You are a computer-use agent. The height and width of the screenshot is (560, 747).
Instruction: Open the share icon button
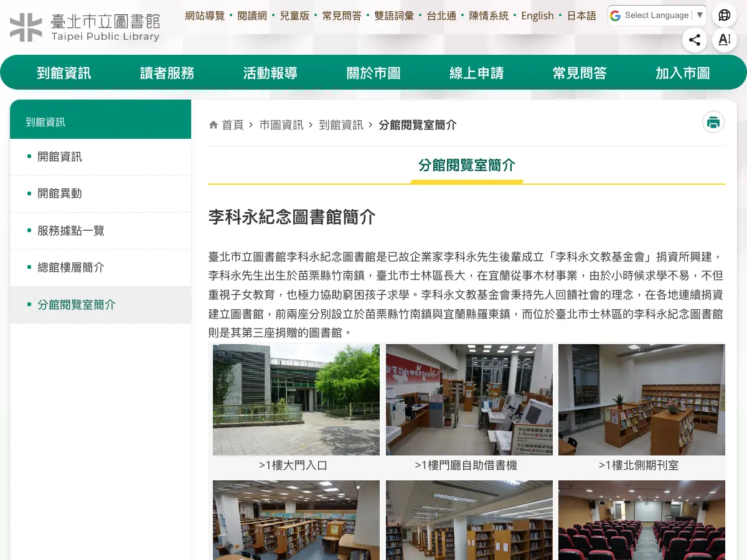pyautogui.click(x=695, y=40)
